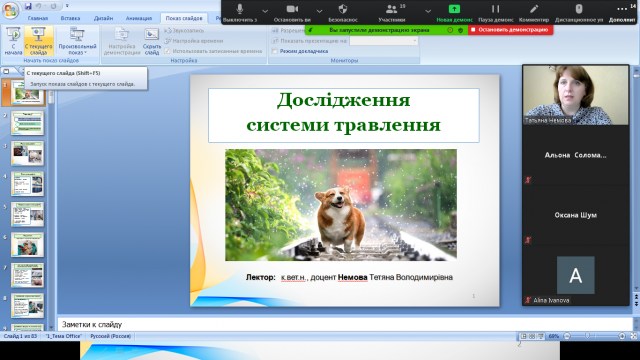Image resolution: width=640 pixels, height=360 pixels.
Task: Open the Дизайн ribbon tab
Action: (x=103, y=18)
